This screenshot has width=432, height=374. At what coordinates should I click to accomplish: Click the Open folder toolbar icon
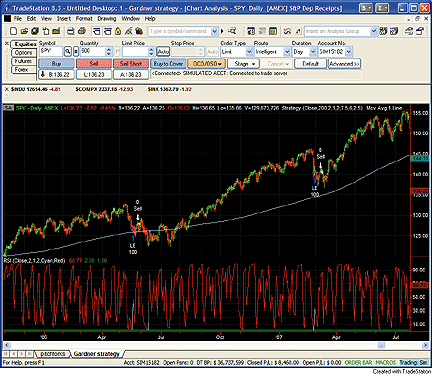click(x=24, y=31)
